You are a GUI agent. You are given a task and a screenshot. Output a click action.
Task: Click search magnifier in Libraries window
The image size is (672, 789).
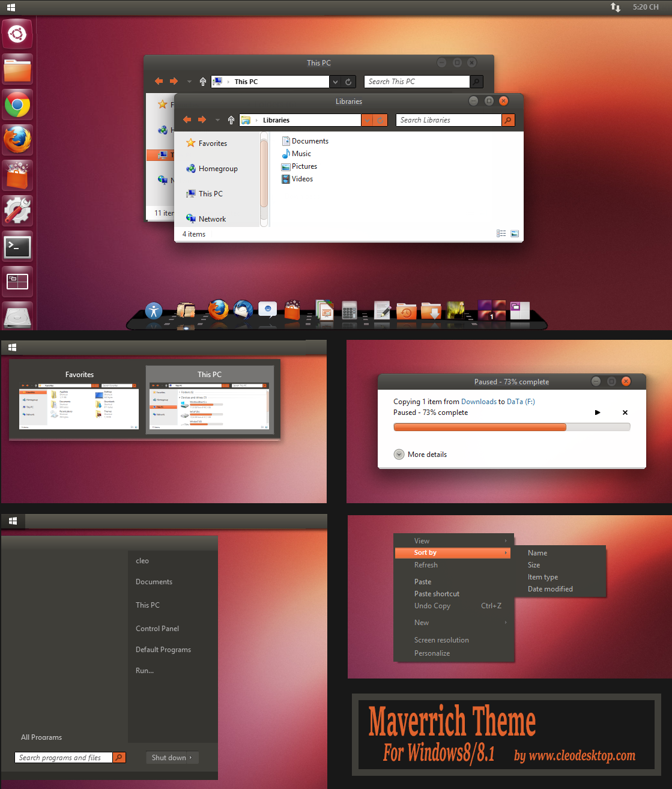click(x=508, y=120)
